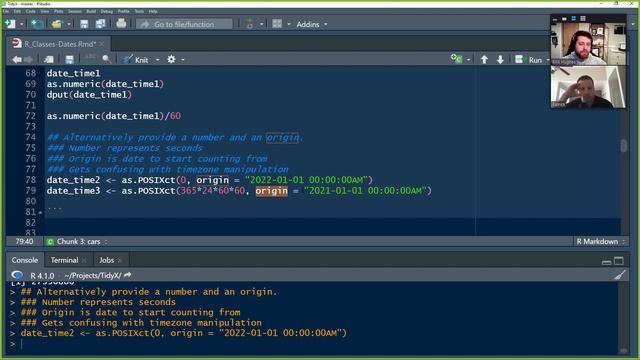The image size is (640, 360).
Task: Click the main toolbar Save icon
Action: [x=84, y=24]
